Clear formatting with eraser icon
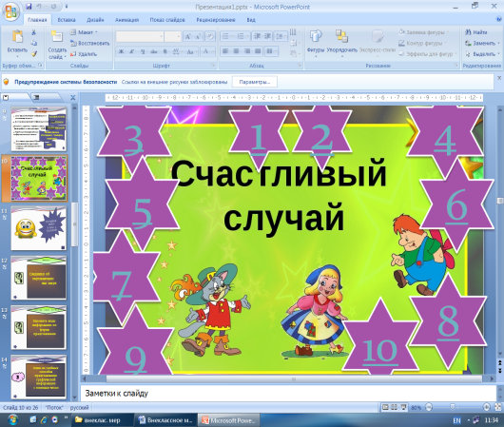The width and height of the screenshot is (504, 427). pos(210,36)
